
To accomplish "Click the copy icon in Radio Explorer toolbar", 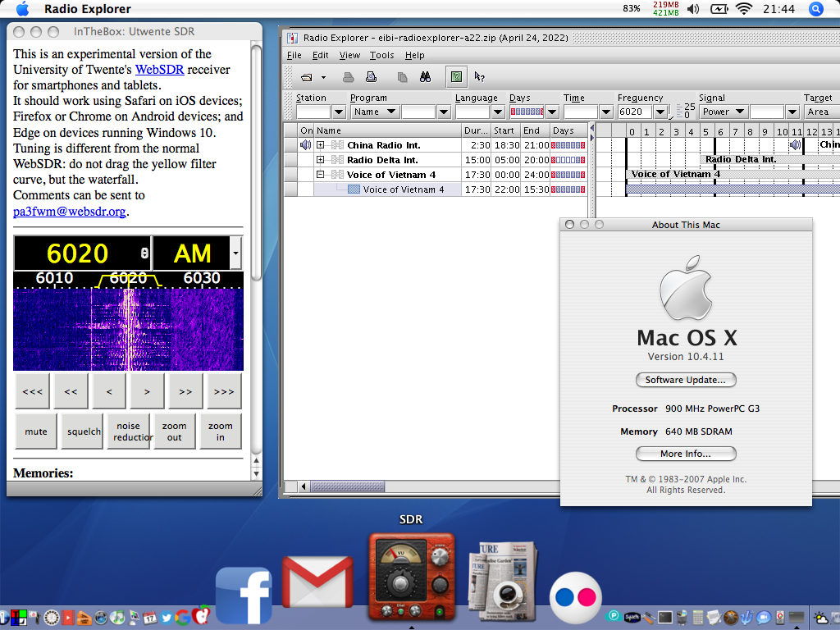I will point(402,78).
